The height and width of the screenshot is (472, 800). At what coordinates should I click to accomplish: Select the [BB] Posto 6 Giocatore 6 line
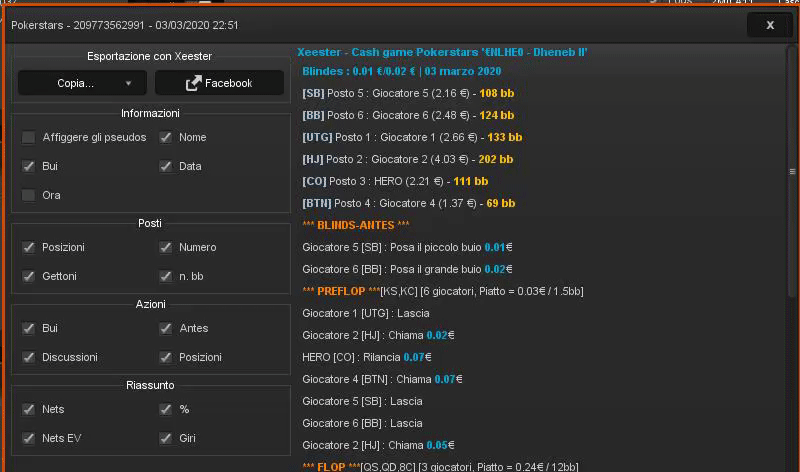(408, 115)
